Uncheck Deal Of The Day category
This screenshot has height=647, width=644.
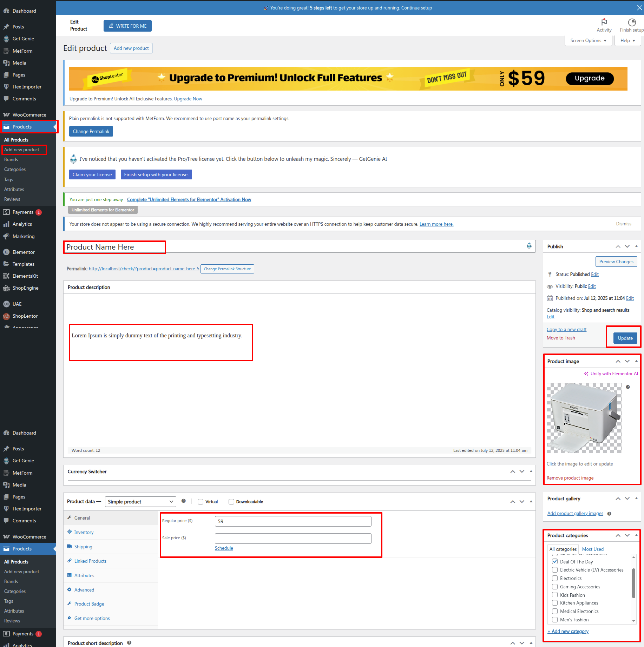coord(555,561)
